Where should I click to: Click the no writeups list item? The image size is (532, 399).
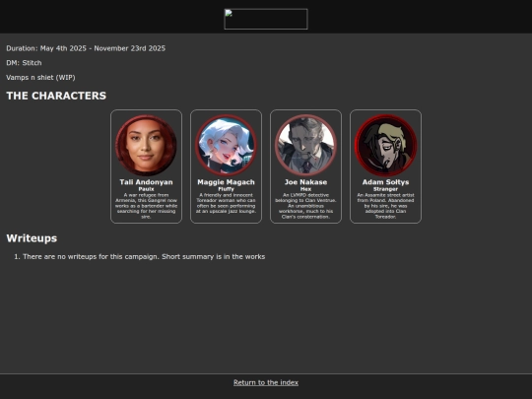pyautogui.click(x=144, y=257)
